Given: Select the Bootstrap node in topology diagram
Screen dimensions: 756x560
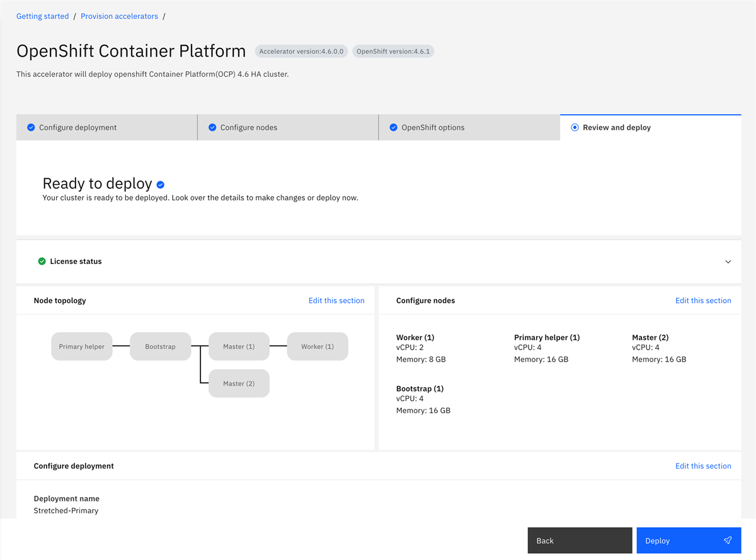Looking at the screenshot, I should click(x=161, y=346).
